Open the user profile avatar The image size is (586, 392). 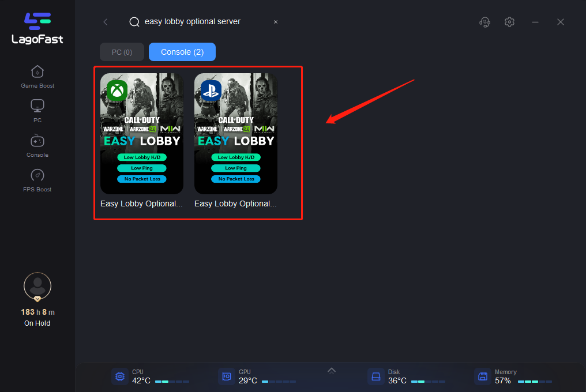pyautogui.click(x=37, y=286)
